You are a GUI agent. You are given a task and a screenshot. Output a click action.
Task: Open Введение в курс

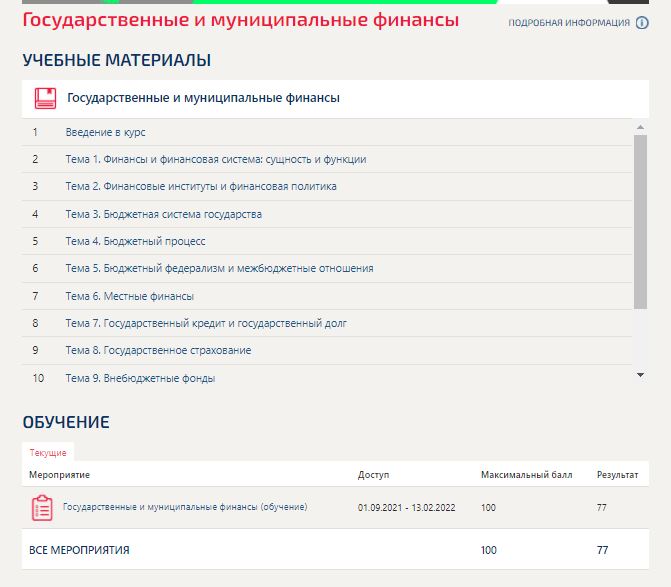click(x=105, y=132)
